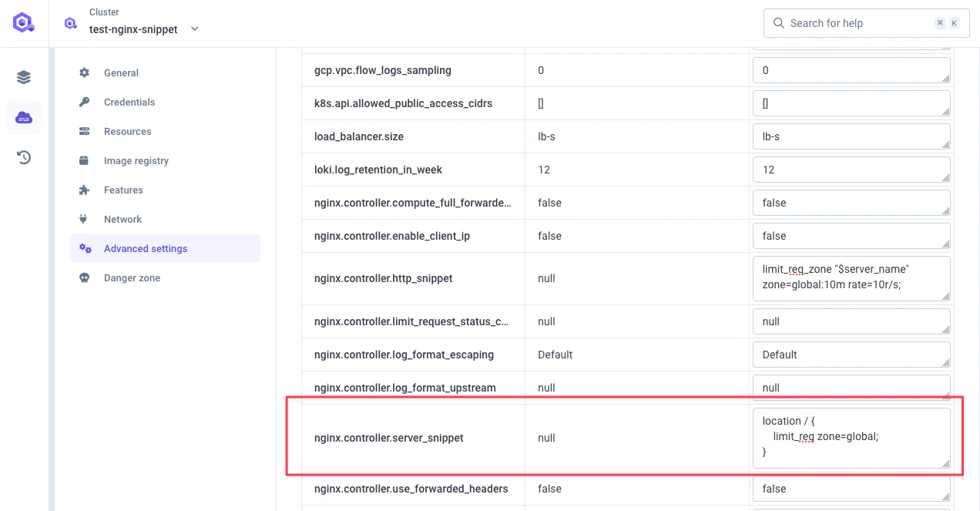Click the resize handle on the server_snippet textarea

(x=947, y=462)
